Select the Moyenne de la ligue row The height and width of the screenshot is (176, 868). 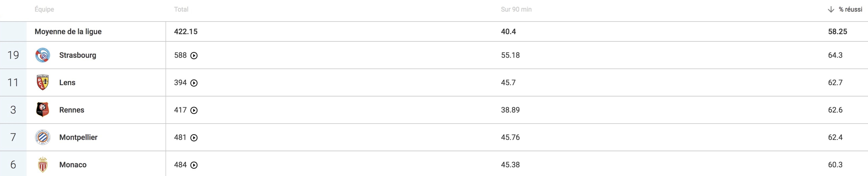click(434, 31)
